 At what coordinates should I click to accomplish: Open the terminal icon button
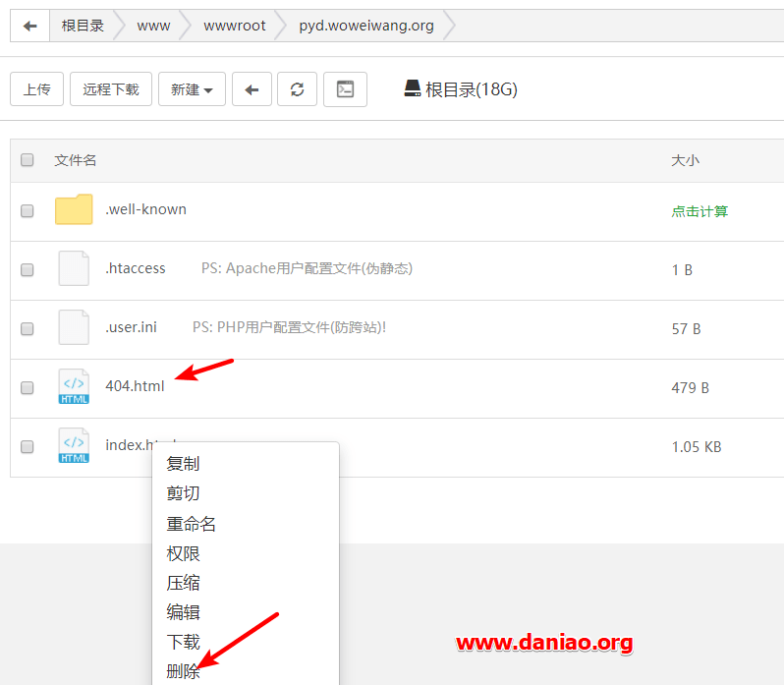[x=345, y=89]
